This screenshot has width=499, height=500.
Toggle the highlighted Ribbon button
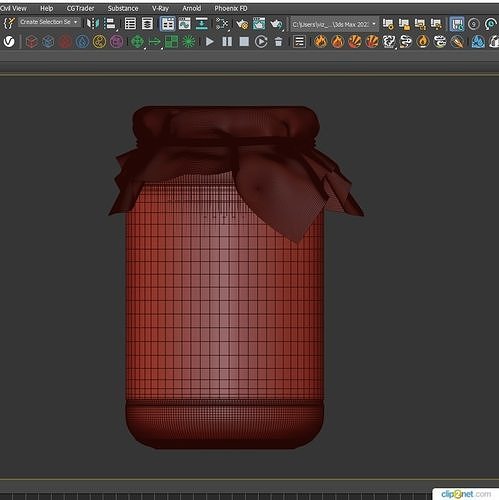168,24
